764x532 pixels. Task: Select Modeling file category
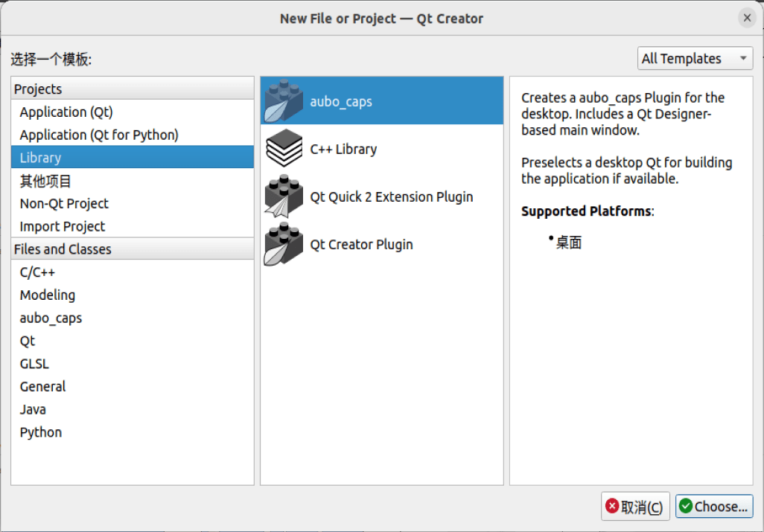point(133,295)
